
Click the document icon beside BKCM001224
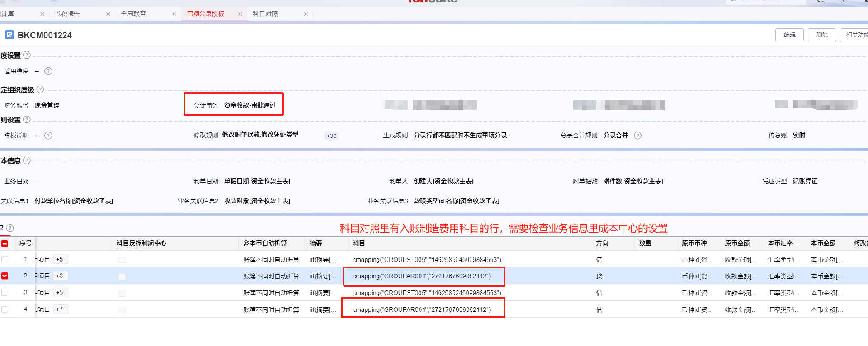[9, 35]
